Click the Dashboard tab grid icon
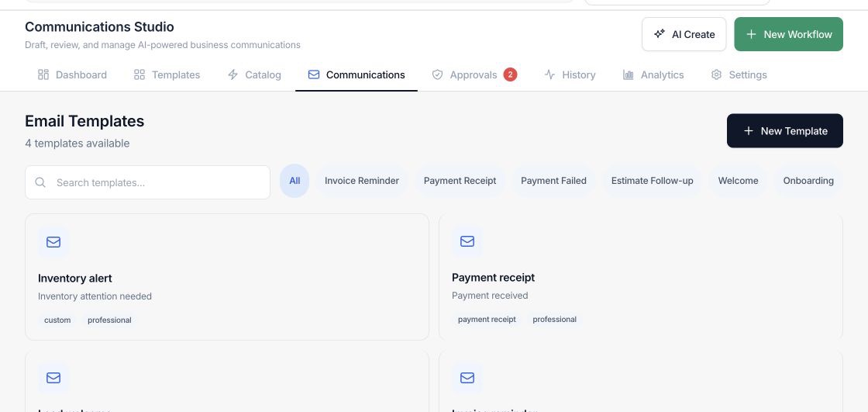The height and width of the screenshot is (412, 868). click(43, 74)
